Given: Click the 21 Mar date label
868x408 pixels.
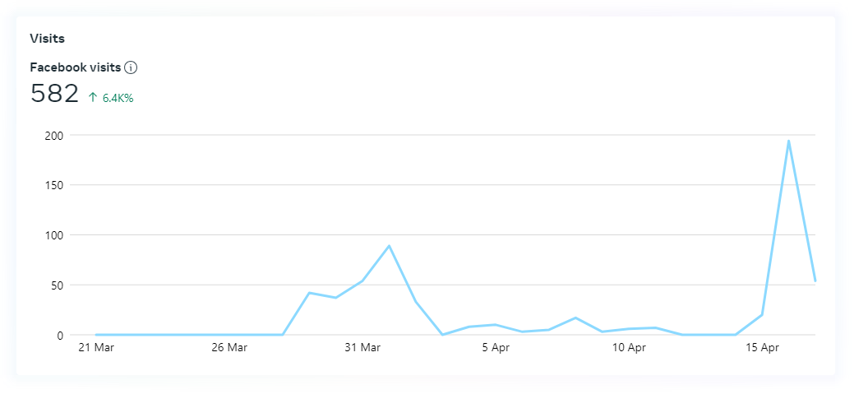Looking at the screenshot, I should pyautogui.click(x=95, y=348).
